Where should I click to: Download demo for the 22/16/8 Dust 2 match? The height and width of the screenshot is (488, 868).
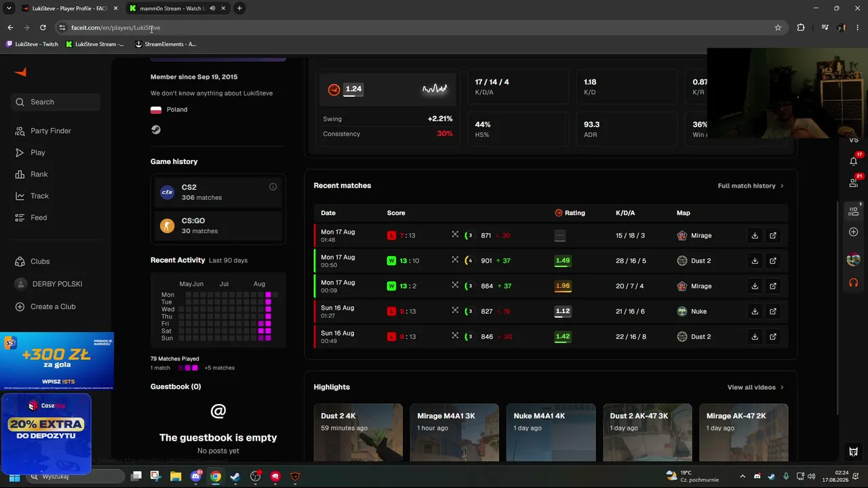(755, 337)
